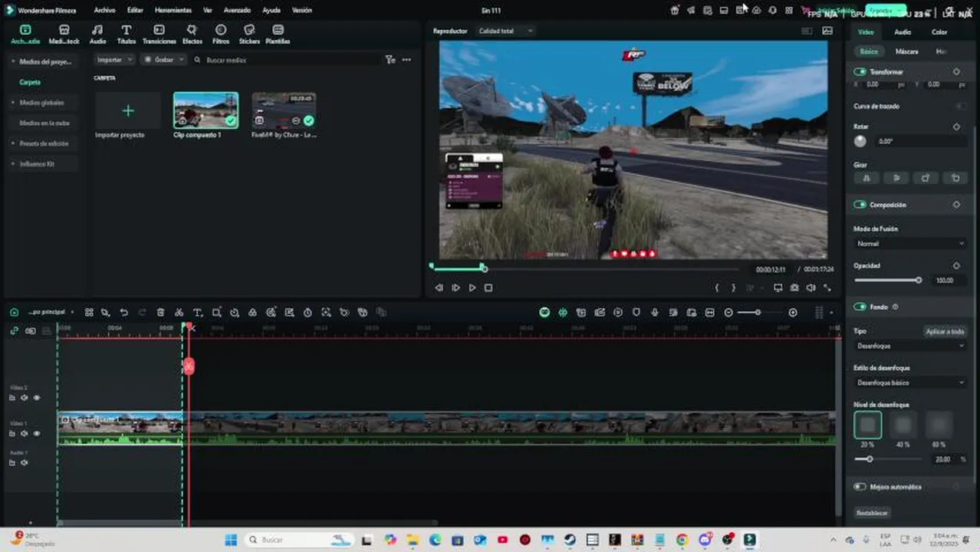
Task: Open the Importar dropdown
Action: (x=114, y=59)
